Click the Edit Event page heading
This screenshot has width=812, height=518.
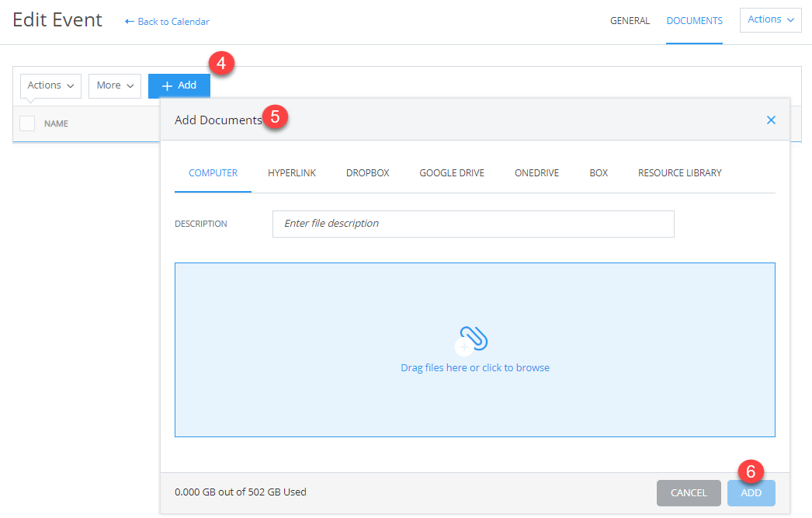[57, 19]
